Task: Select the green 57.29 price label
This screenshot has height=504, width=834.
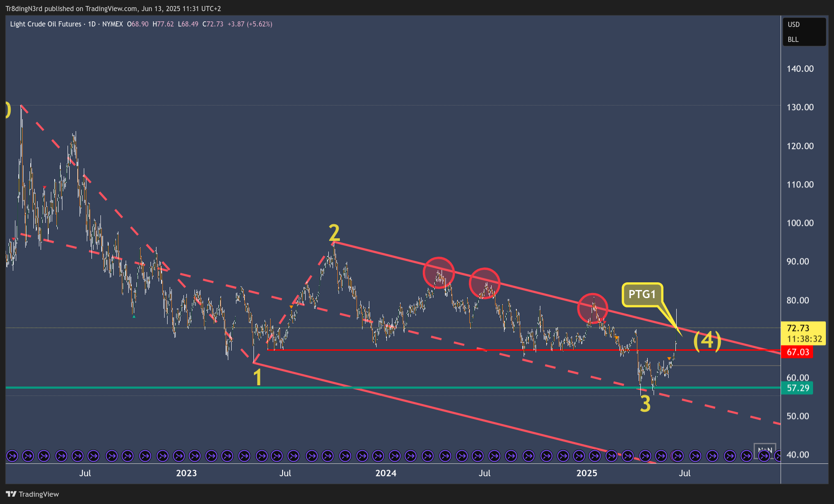Action: (x=798, y=388)
